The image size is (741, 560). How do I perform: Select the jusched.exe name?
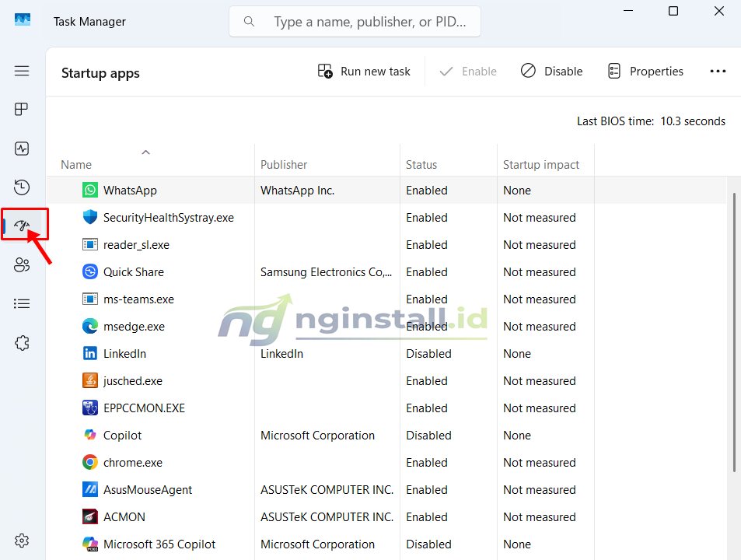133,381
